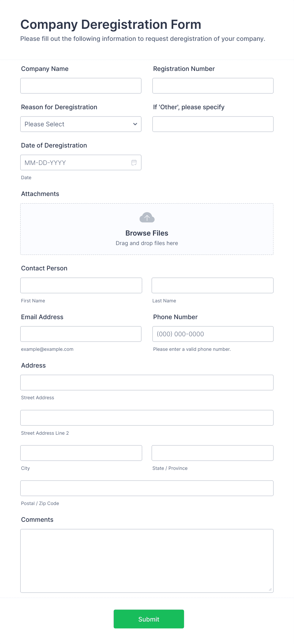
Task: Click the cloud upload icon
Action: pos(147,218)
